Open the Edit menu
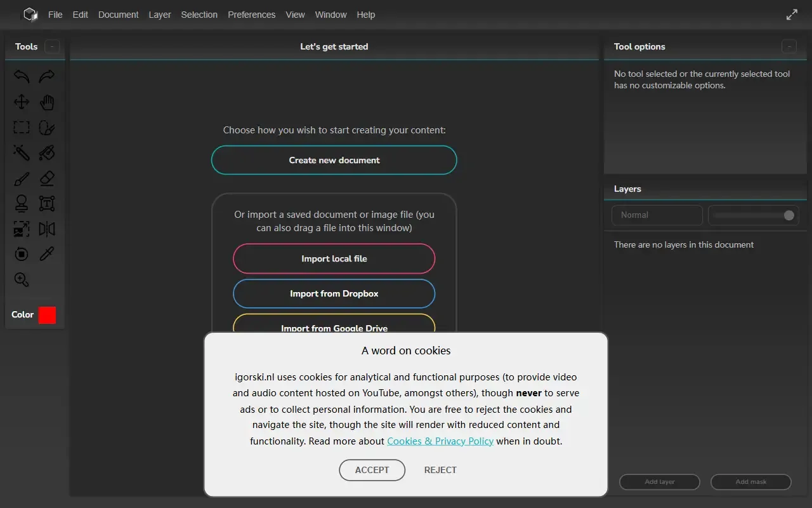This screenshot has height=508, width=812. pos(80,15)
